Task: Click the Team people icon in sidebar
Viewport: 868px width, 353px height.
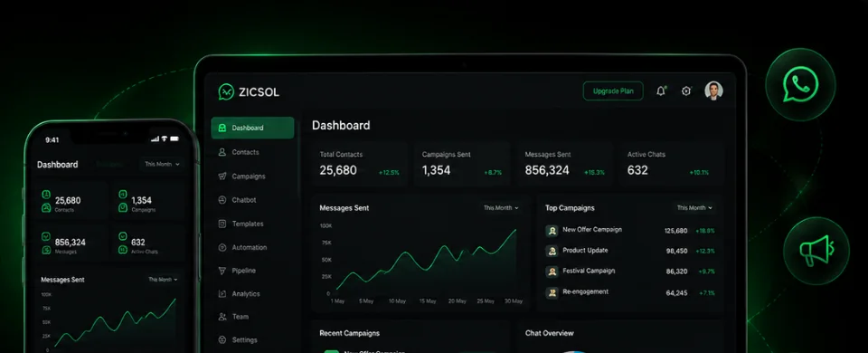Action: (222, 317)
